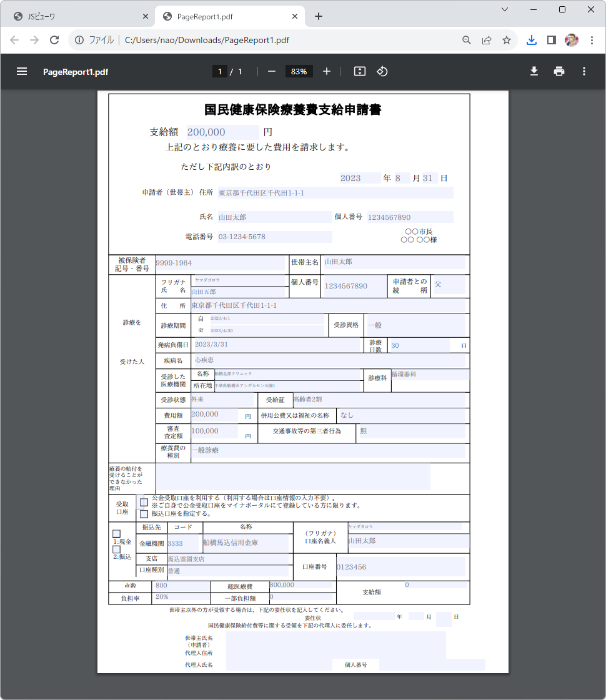
Task: Open PDF viewer more actions menu
Action: pos(584,71)
